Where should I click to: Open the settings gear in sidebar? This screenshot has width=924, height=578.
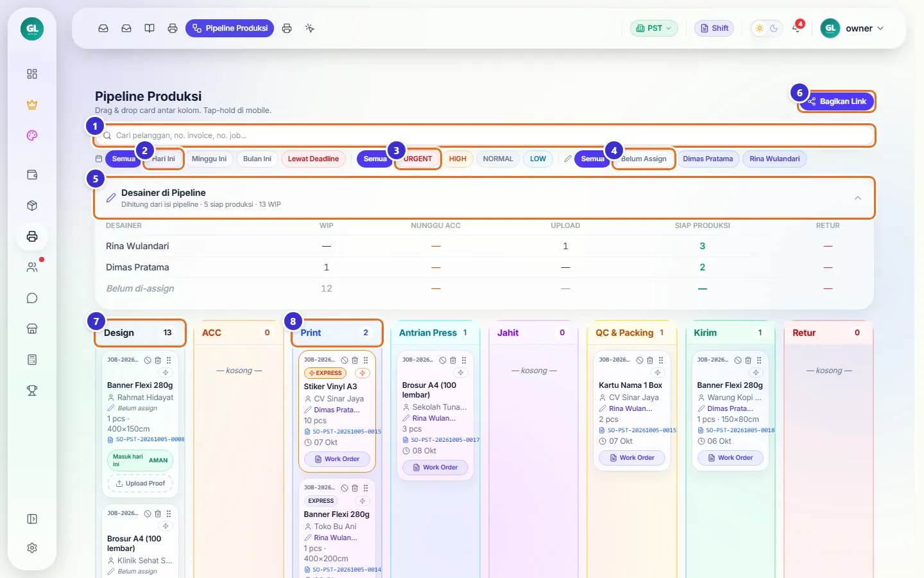(32, 548)
